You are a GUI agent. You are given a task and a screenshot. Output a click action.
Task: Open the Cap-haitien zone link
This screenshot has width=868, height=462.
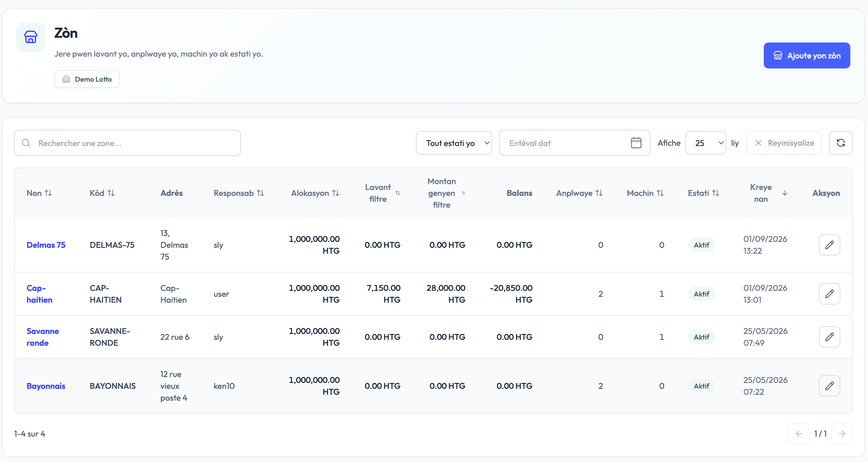coord(40,294)
